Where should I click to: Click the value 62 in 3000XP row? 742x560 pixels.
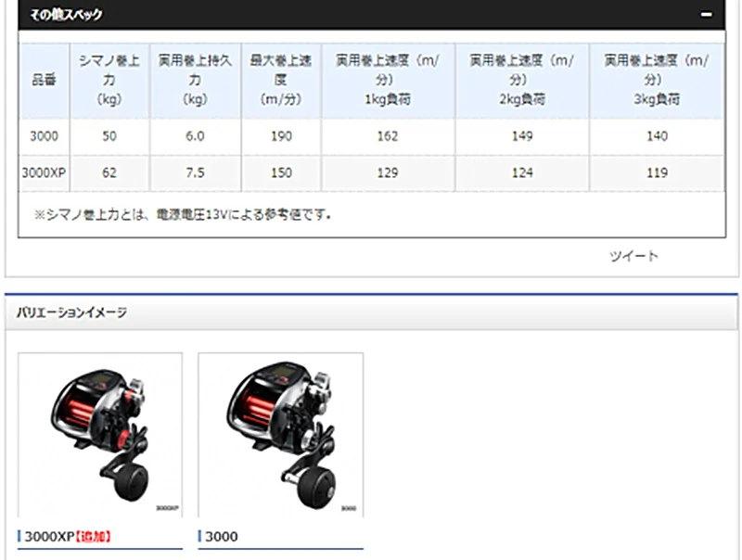click(109, 172)
